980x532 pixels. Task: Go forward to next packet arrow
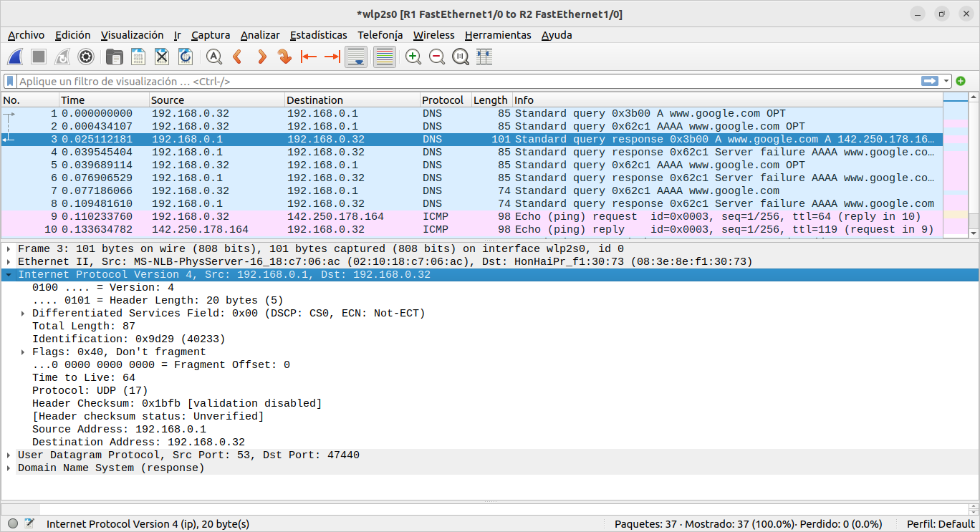tap(261, 57)
